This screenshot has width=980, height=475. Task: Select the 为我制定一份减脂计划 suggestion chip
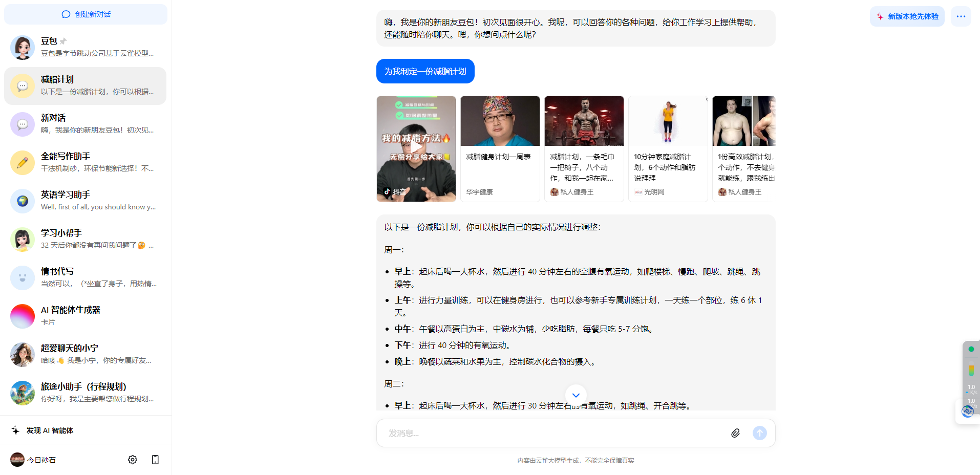(x=425, y=71)
